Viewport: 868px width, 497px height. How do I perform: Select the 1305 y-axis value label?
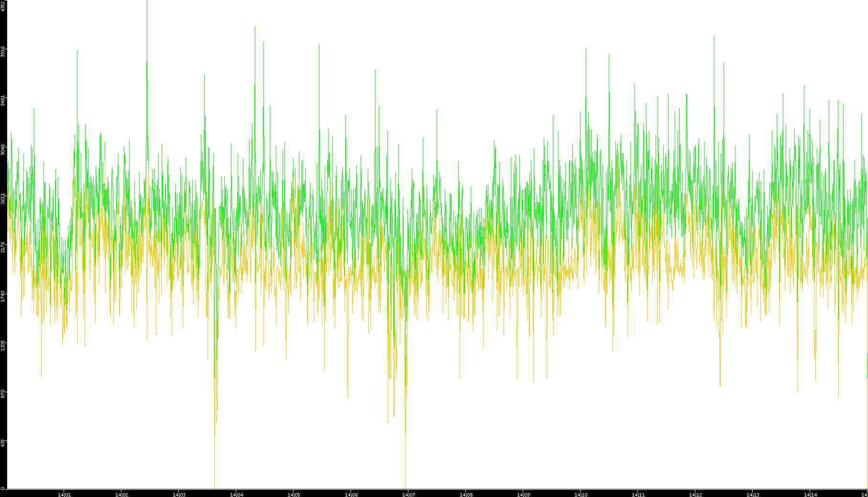click(x=3, y=344)
